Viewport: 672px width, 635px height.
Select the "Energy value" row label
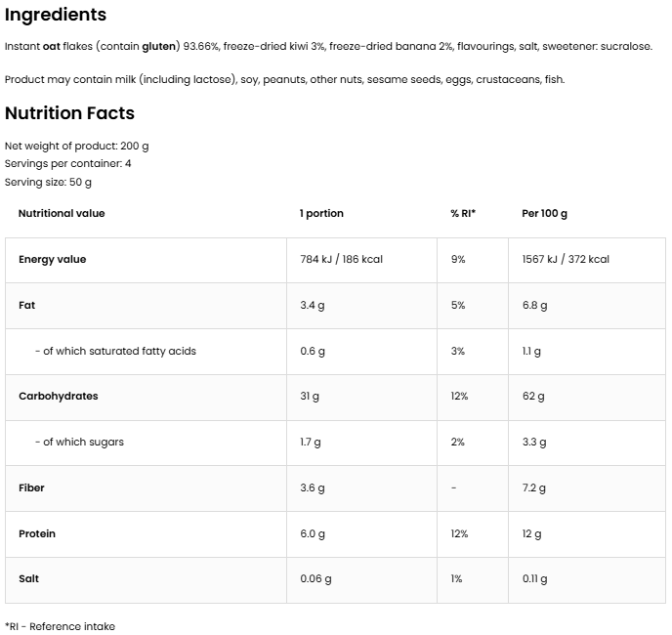click(53, 260)
